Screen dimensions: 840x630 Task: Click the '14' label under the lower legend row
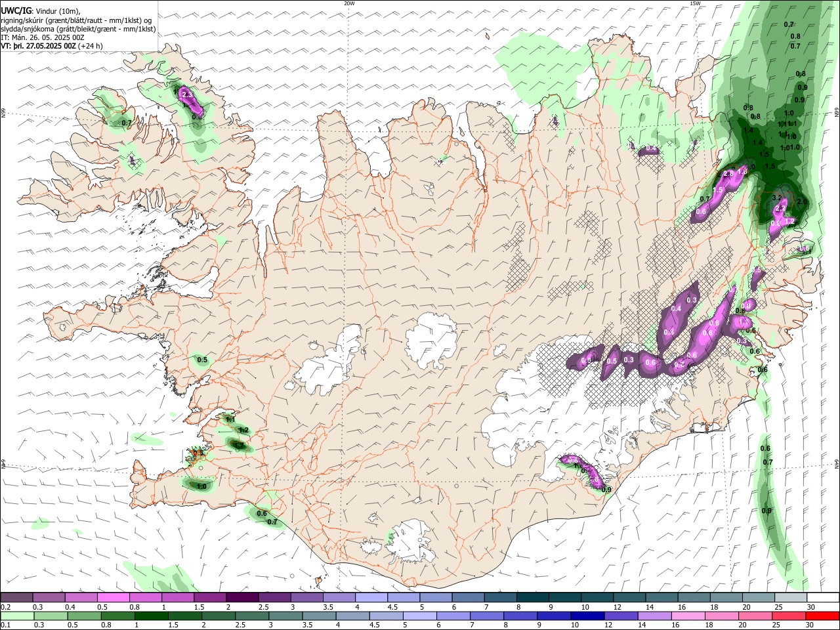point(642,625)
